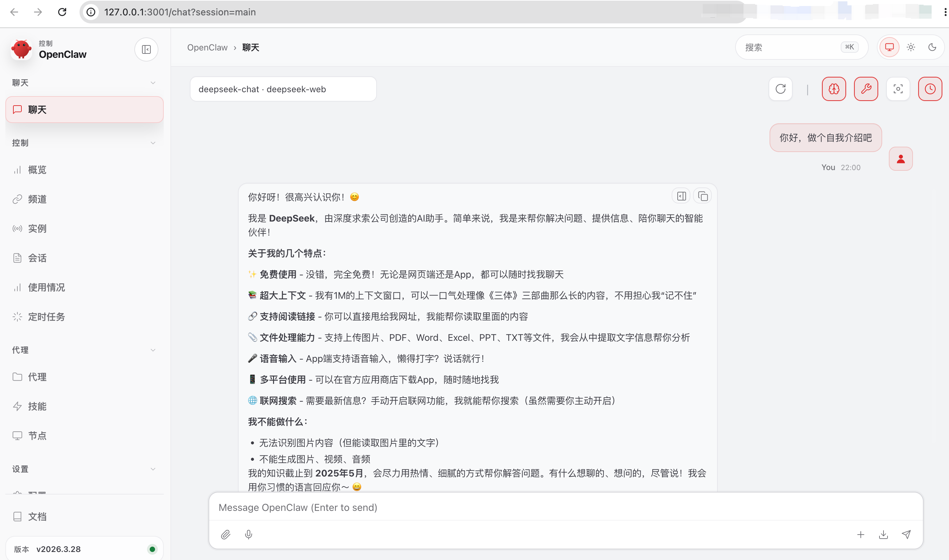The image size is (949, 560).
Task: Click heading 关于我的几个特点
Action: (287, 253)
